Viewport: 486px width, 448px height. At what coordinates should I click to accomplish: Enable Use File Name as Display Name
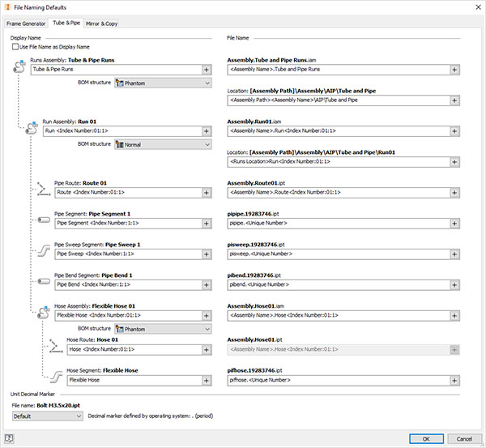[15, 47]
